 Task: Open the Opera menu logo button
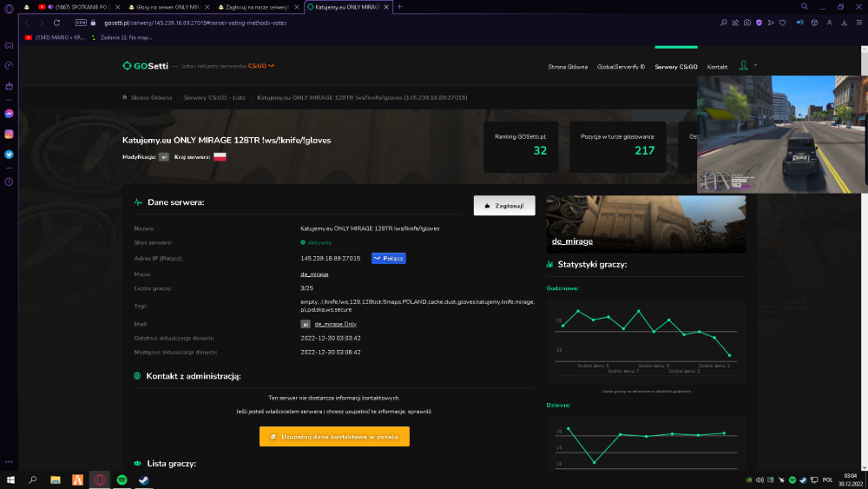9,9
